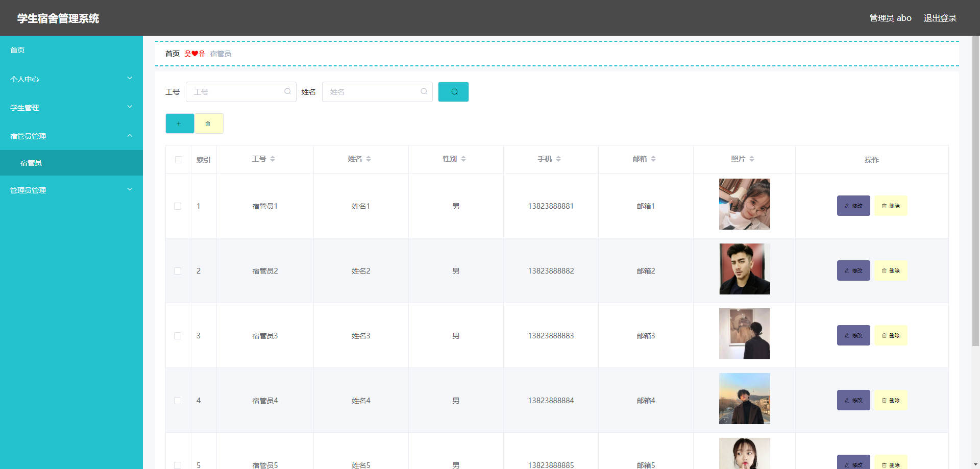
Task: Open the photo thumbnail for 宿管员3
Action: pos(745,334)
